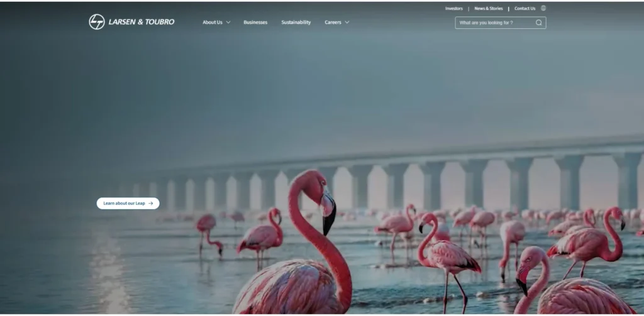Viewport: 644px width, 316px height.
Task: Open the globe language selector icon
Action: pos(543,9)
